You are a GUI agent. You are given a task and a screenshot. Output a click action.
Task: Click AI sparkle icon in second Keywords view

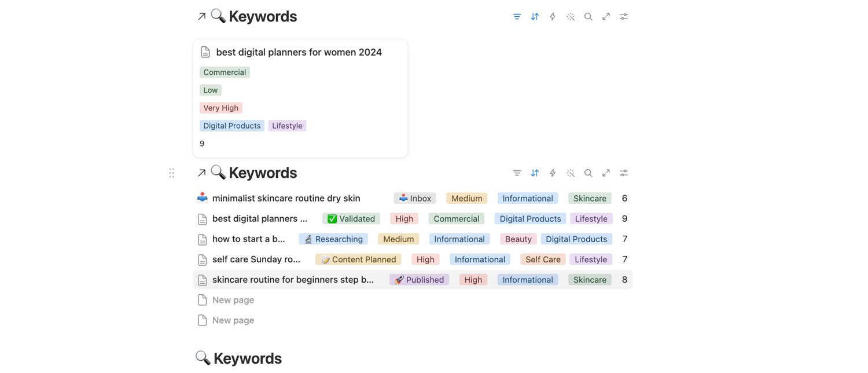click(571, 173)
